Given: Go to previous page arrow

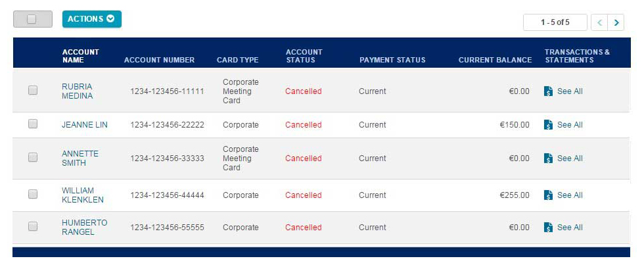Looking at the screenshot, I should tap(599, 22).
